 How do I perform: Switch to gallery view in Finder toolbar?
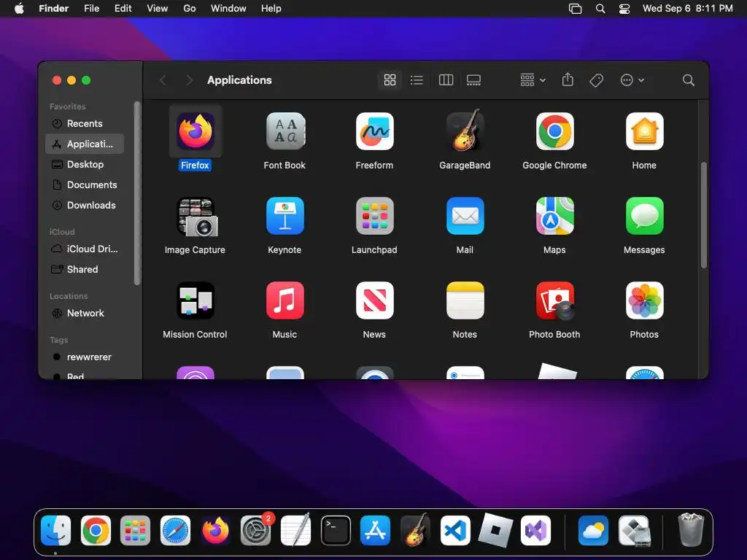pos(473,80)
